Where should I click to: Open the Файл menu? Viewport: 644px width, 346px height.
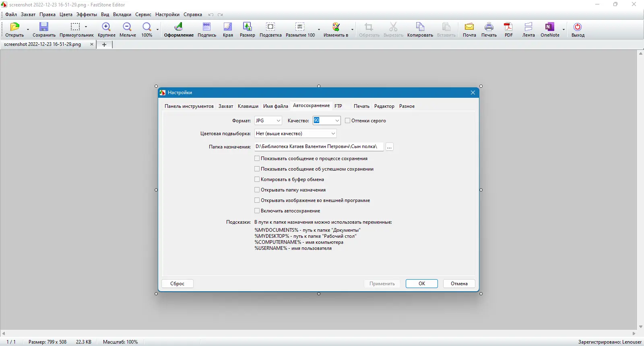point(11,14)
